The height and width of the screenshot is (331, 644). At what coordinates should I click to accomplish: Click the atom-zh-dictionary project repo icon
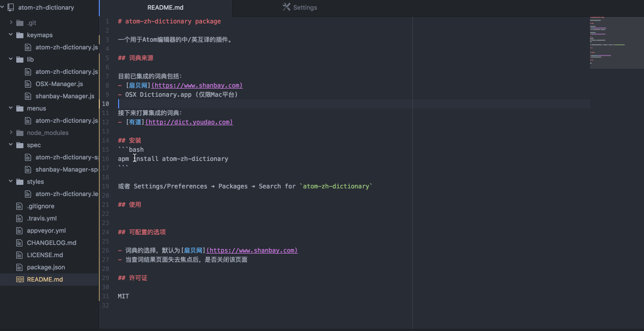[11, 8]
